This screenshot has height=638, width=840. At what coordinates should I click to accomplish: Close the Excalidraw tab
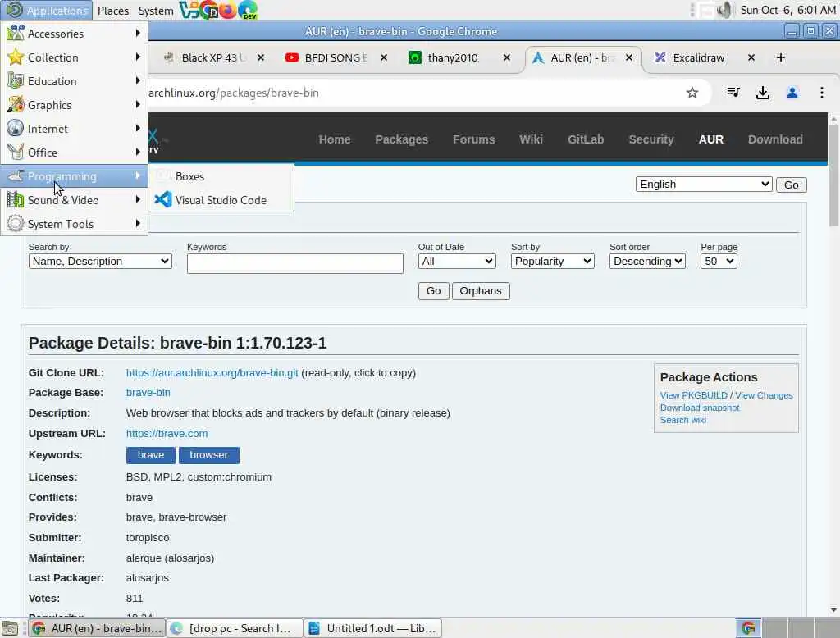tap(751, 57)
